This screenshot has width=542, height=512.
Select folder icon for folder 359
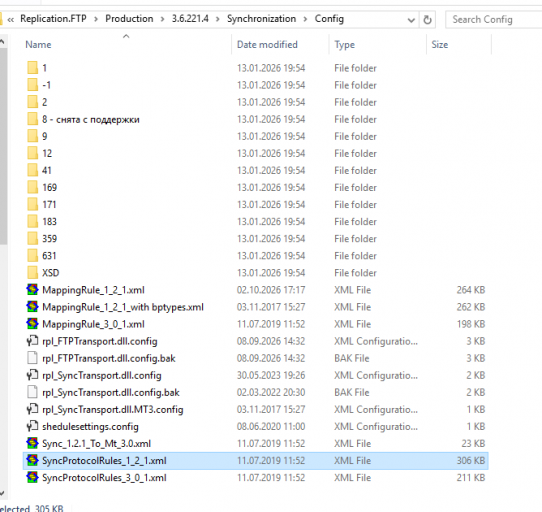click(32, 238)
